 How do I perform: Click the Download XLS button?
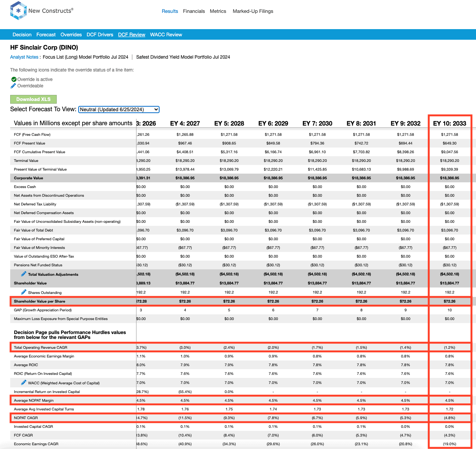click(33, 99)
